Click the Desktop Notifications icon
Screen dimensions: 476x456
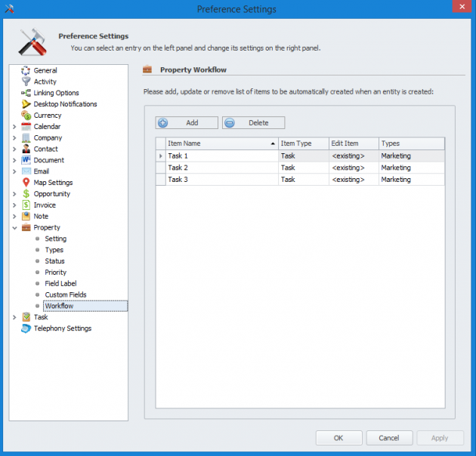26,104
